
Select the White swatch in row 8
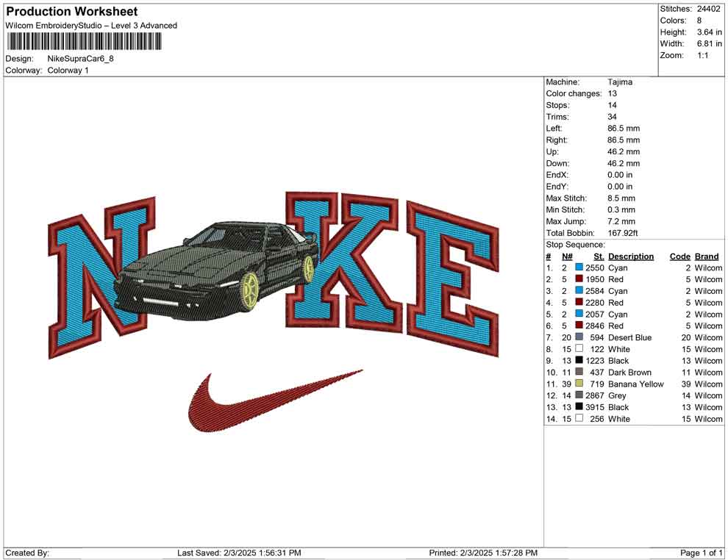[x=579, y=349]
